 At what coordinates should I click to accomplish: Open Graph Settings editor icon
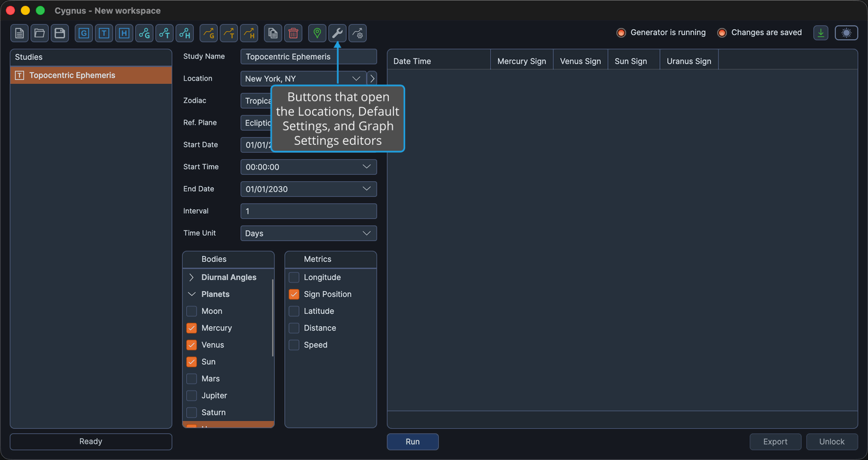coord(358,33)
